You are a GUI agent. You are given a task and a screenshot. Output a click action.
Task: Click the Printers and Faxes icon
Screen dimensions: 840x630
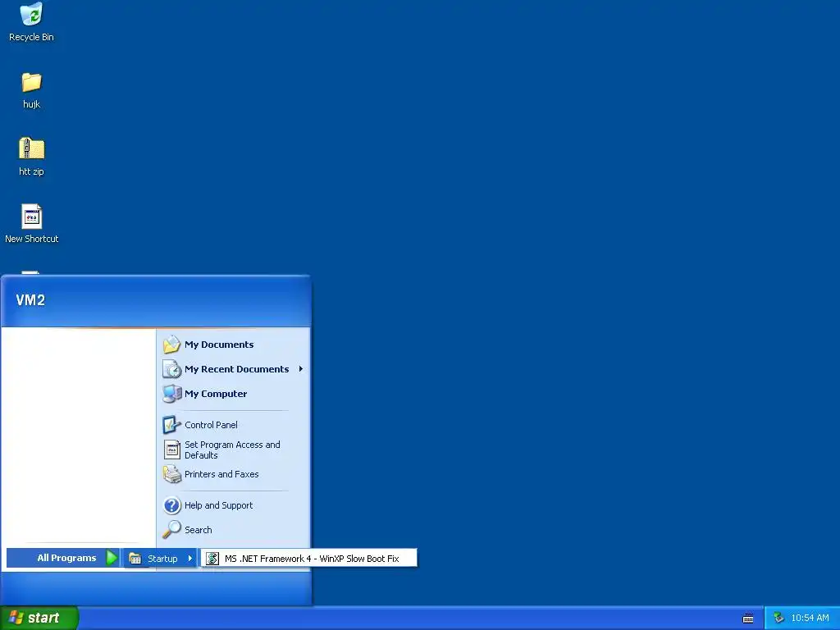pos(172,474)
